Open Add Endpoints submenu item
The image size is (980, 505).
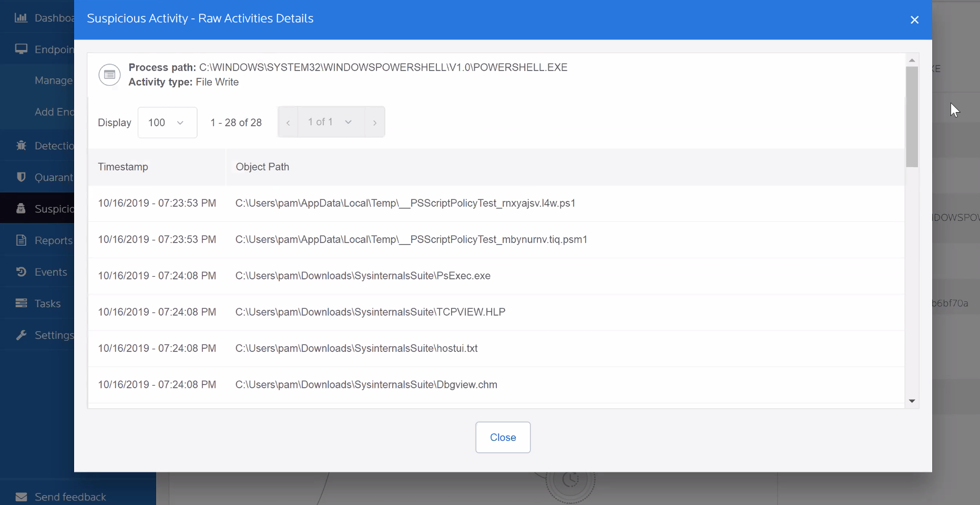click(54, 112)
